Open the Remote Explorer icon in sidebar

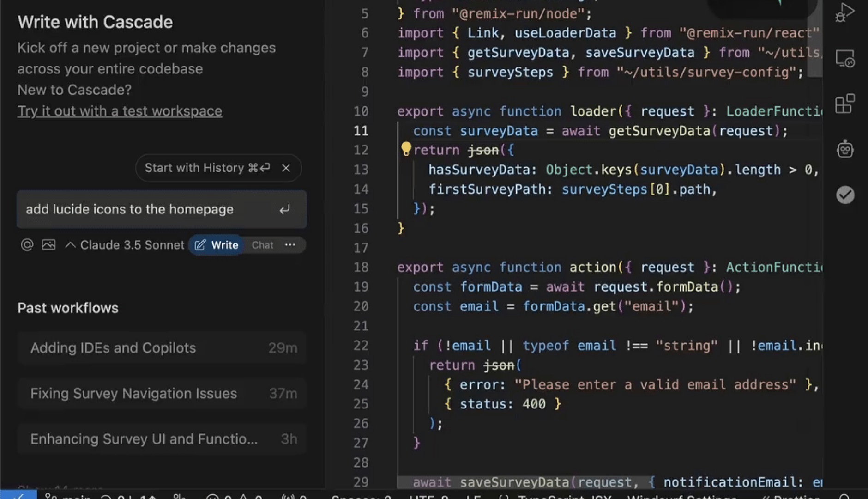[844, 59]
